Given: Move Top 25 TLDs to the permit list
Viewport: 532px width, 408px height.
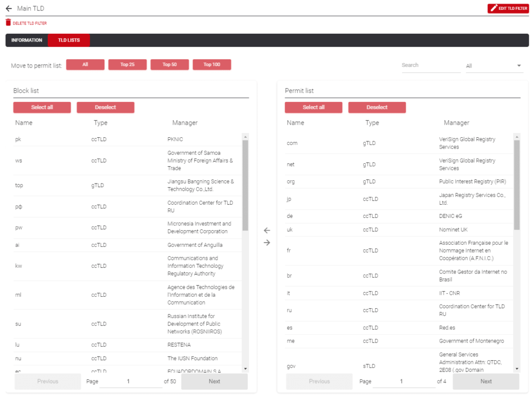Looking at the screenshot, I should coord(127,64).
